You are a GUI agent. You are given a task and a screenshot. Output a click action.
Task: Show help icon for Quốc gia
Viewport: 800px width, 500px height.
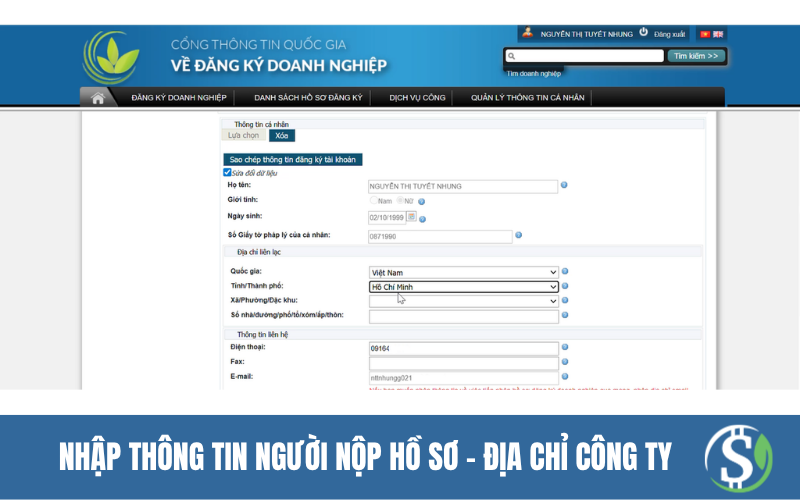point(565,271)
